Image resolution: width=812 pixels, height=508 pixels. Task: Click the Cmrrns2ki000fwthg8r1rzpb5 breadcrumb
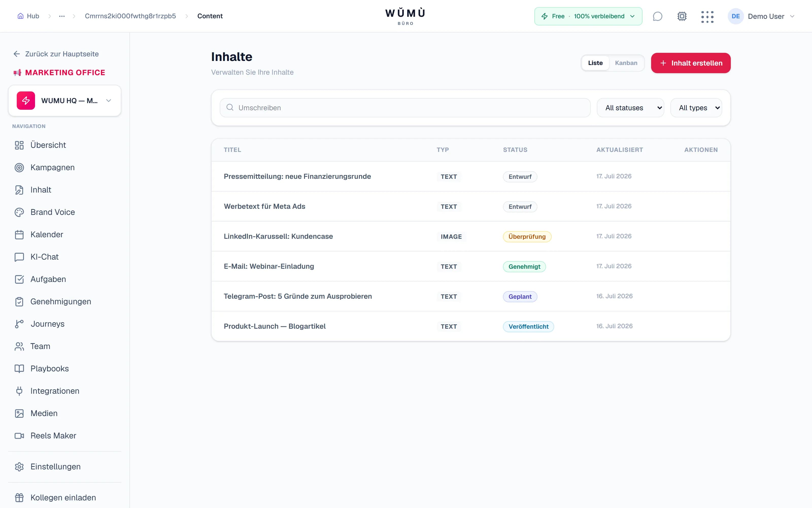(130, 16)
